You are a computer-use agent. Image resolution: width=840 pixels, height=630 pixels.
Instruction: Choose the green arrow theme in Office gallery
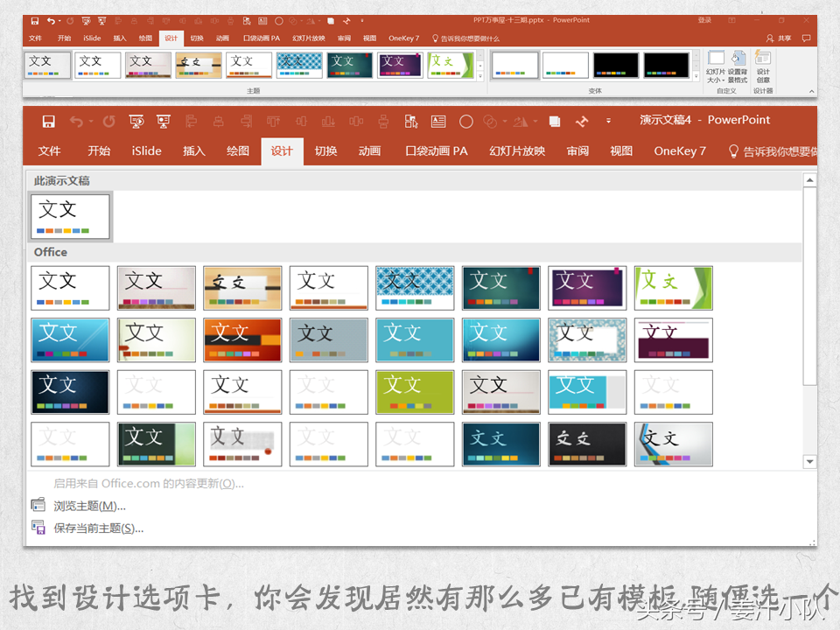pyautogui.click(x=674, y=288)
